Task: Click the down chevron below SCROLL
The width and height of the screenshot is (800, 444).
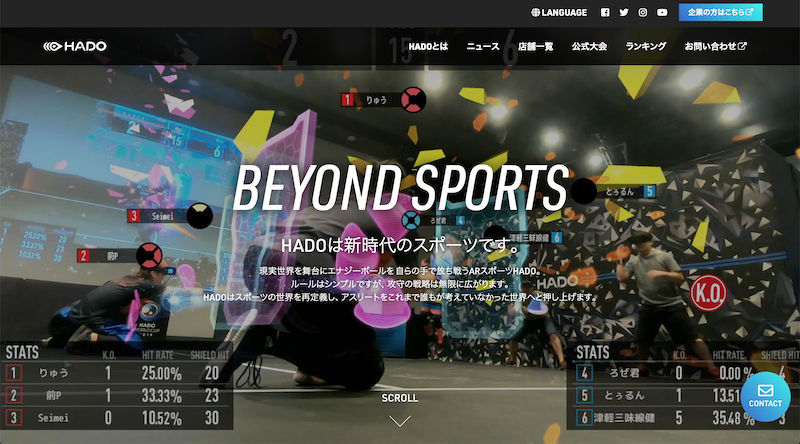Action: tap(399, 421)
